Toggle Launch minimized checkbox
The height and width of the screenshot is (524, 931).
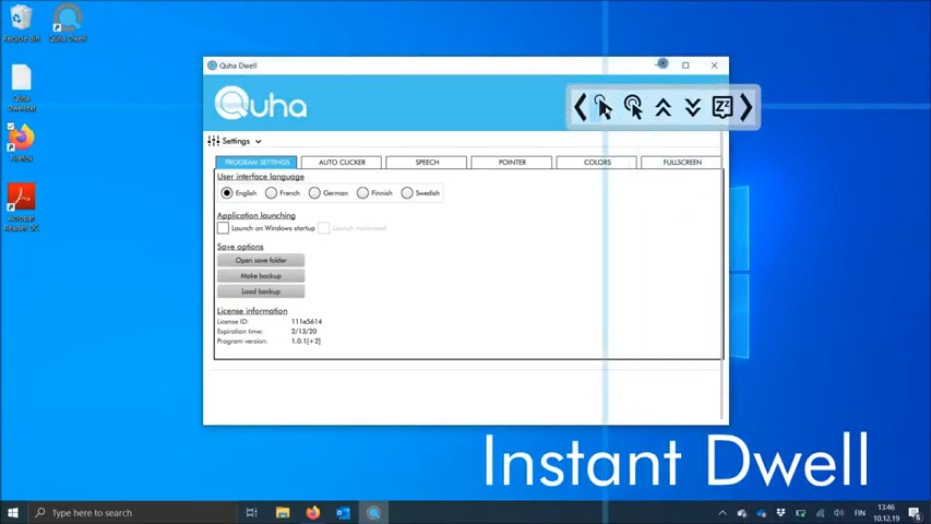pos(324,228)
